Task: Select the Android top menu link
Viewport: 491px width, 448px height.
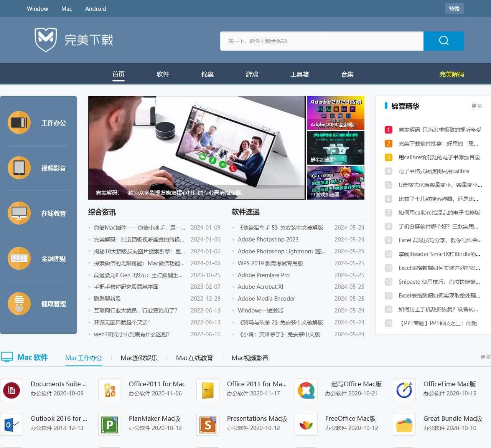Action: [x=96, y=8]
